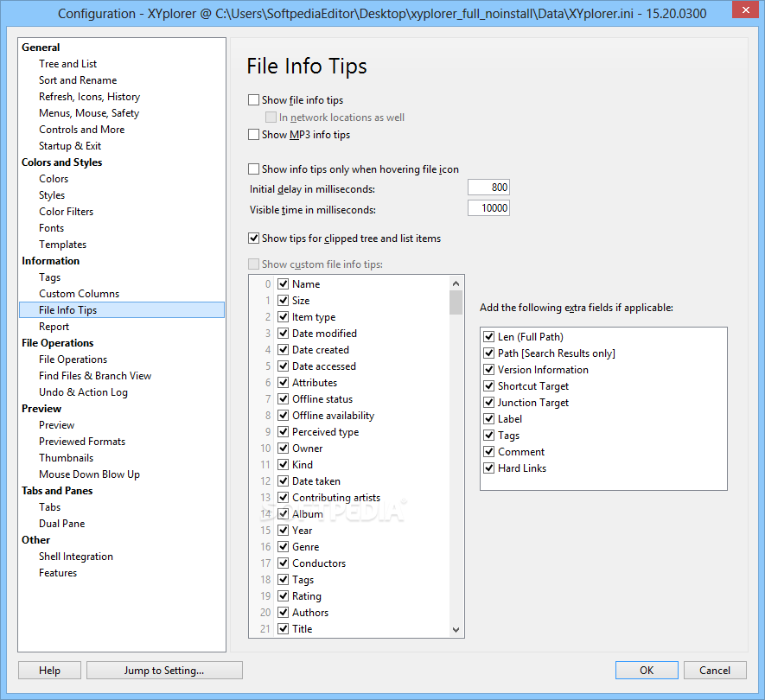Uncheck the Title field checkbox
This screenshot has height=700, width=765.
[x=283, y=629]
